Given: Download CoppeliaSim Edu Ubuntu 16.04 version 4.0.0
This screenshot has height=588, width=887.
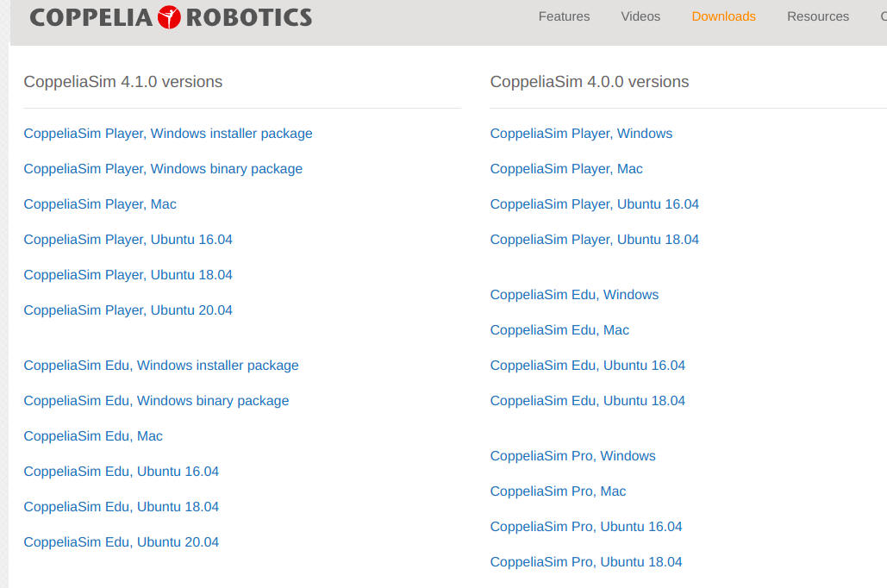Looking at the screenshot, I should pyautogui.click(x=587, y=366).
